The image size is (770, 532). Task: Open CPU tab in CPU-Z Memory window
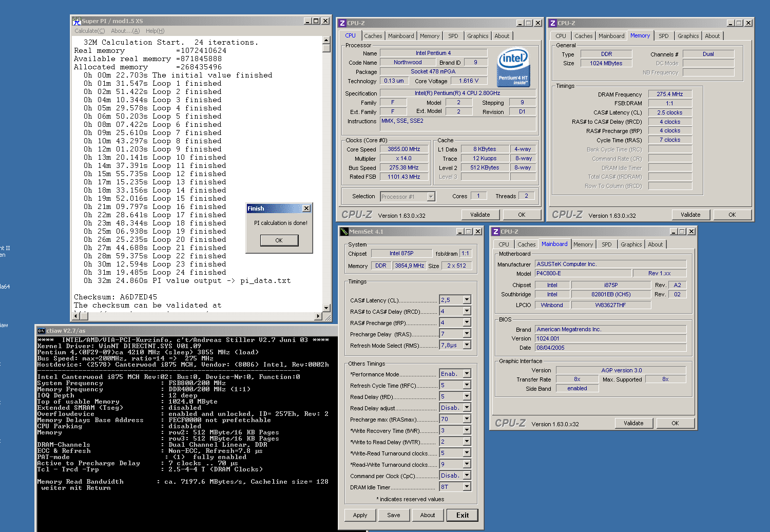click(561, 36)
